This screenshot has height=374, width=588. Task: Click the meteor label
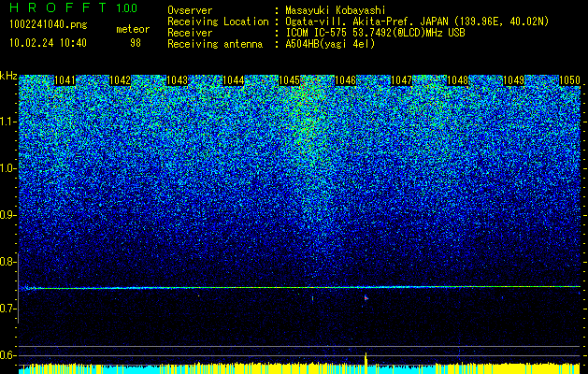coord(133,29)
